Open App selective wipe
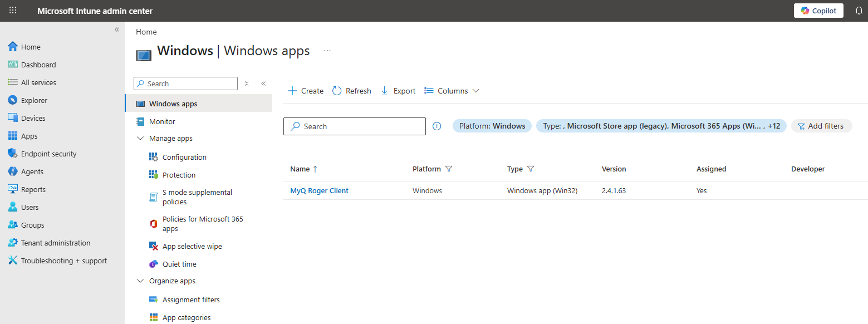This screenshot has width=868, height=324. click(192, 246)
